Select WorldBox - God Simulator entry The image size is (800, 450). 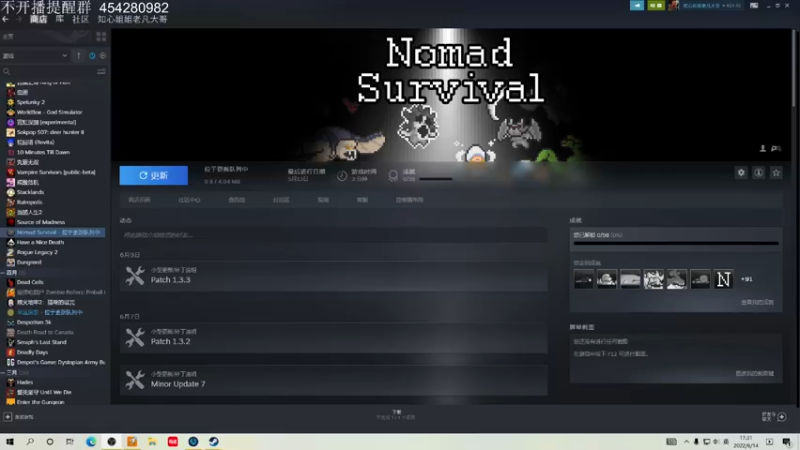click(x=49, y=112)
